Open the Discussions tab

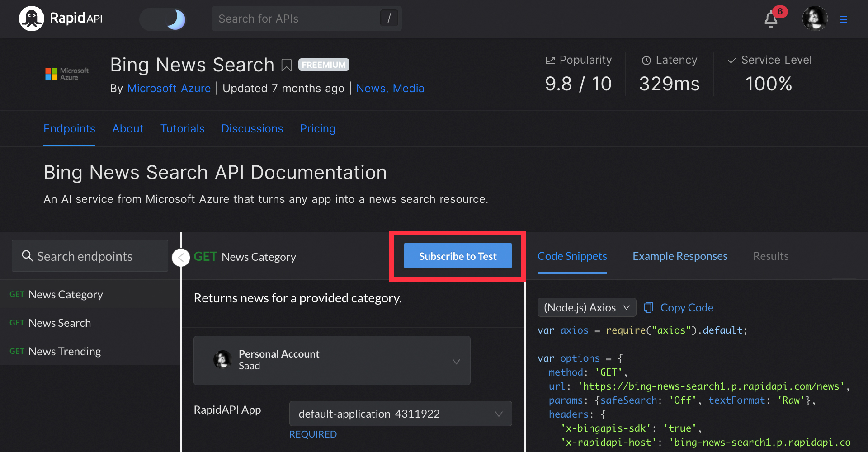click(x=252, y=129)
